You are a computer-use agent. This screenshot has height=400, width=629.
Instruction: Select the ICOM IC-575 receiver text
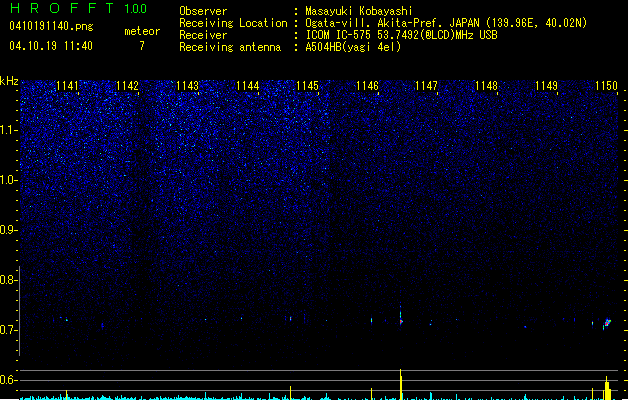click(401, 35)
